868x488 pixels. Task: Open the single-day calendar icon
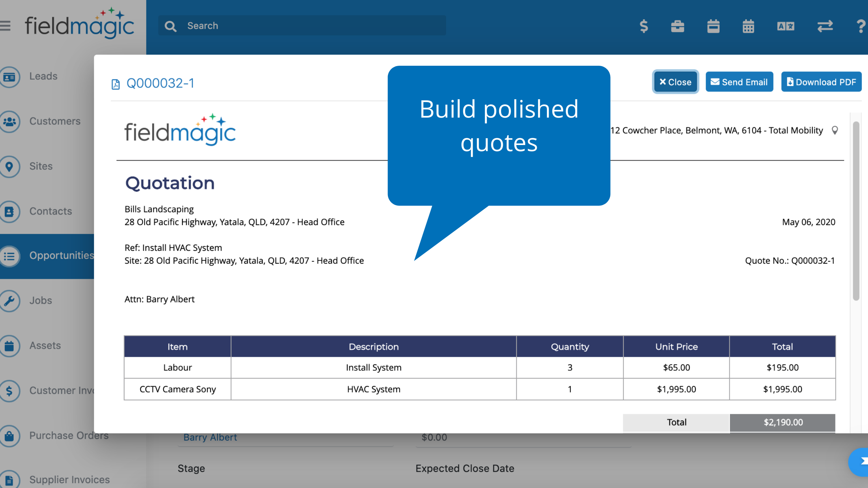(713, 26)
